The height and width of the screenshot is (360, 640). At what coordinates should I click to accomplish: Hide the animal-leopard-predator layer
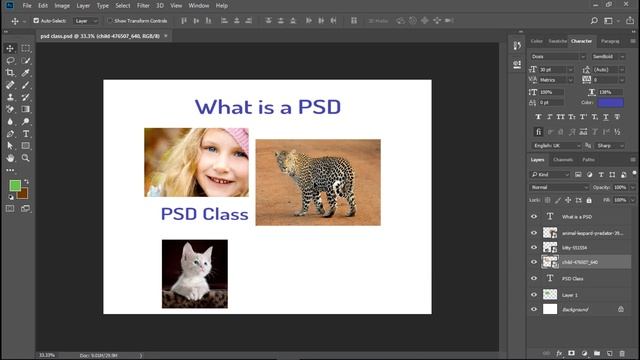534,233
